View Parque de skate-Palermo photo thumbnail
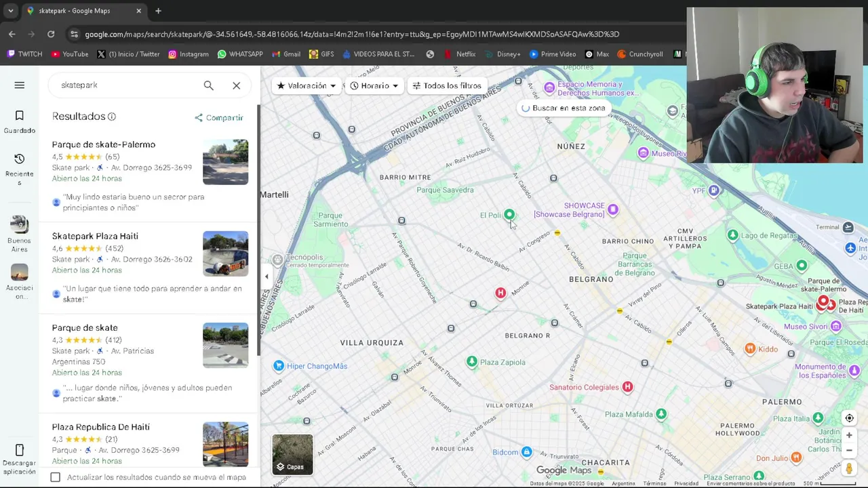This screenshot has width=868, height=488. coord(225,162)
